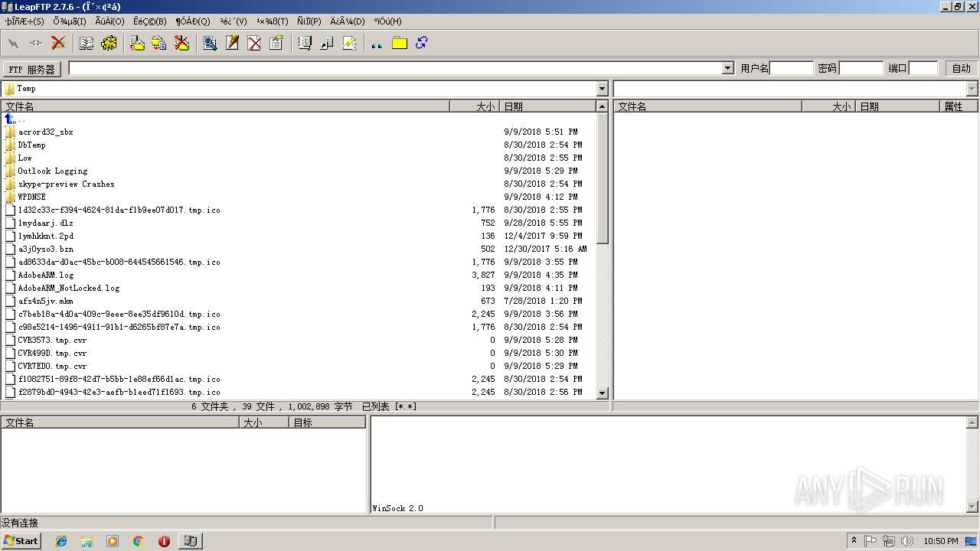Viewport: 980px width, 551px height.
Task: Click the 端口 port input field
Action: tap(923, 68)
